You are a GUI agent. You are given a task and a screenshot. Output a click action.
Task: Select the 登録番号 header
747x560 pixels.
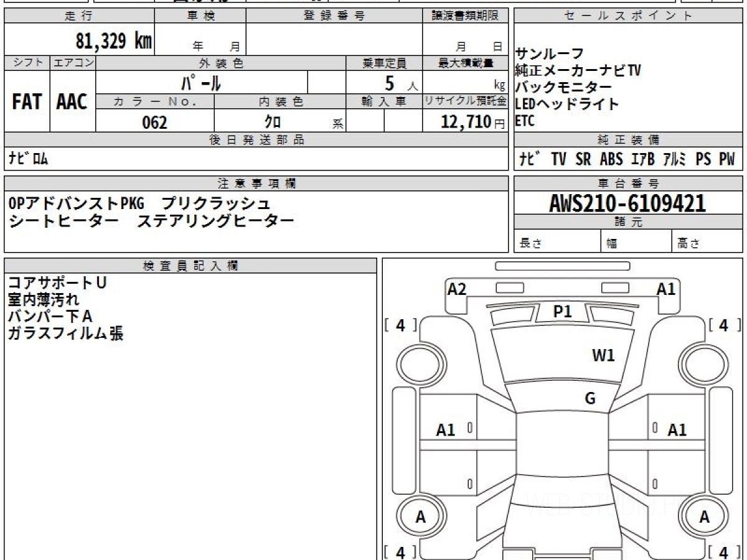pos(334,16)
